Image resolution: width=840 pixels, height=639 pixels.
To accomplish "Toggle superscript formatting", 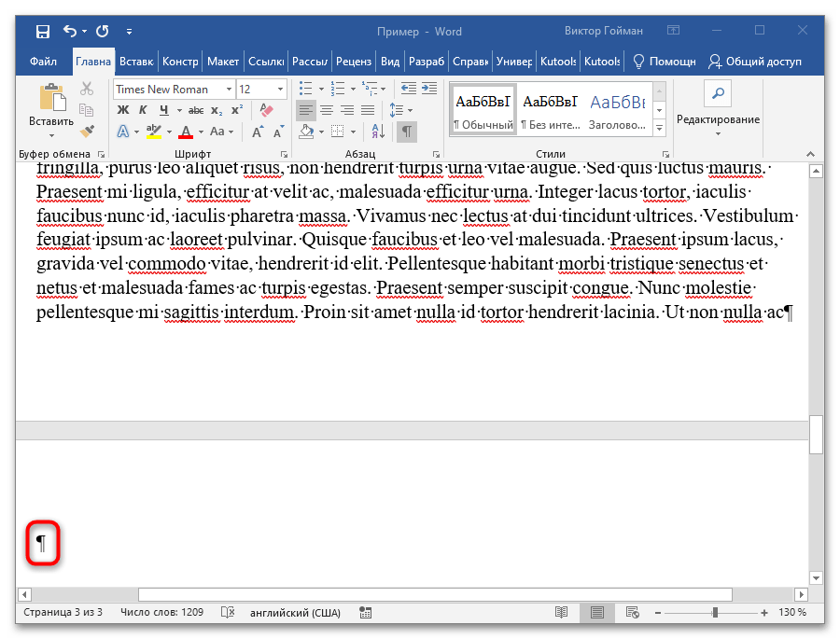I will tap(237, 110).
